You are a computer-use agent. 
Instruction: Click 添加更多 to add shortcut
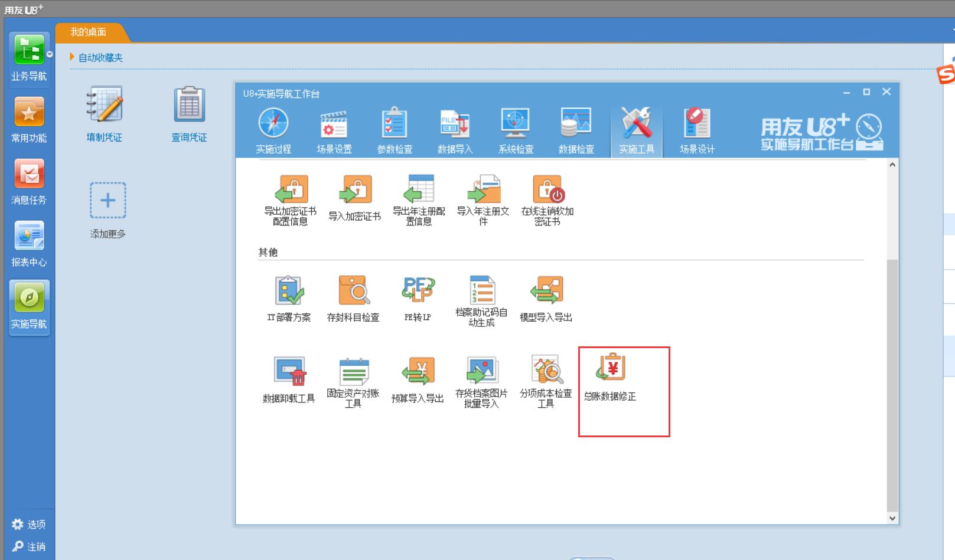108,210
